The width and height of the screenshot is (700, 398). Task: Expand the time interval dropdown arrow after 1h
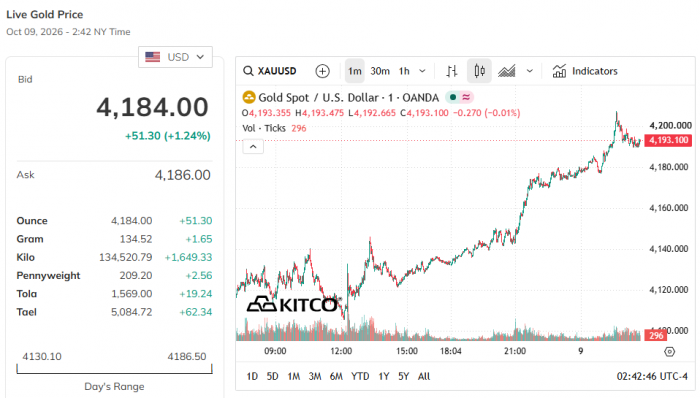click(x=422, y=71)
